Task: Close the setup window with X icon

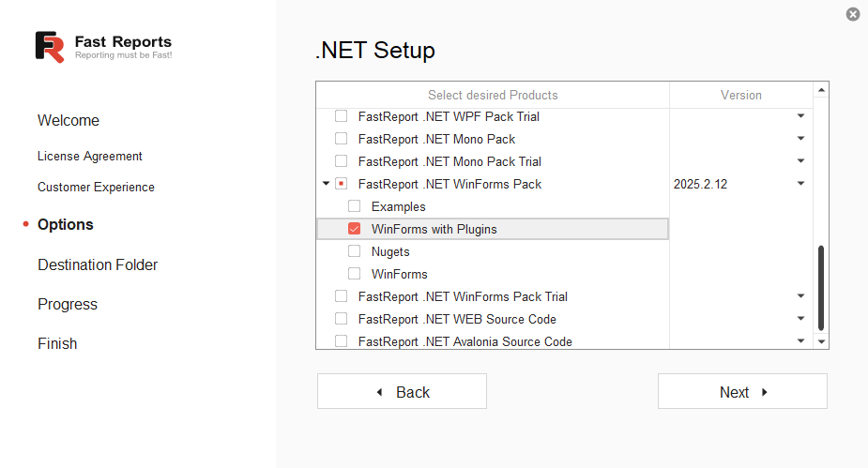Action: [852, 14]
